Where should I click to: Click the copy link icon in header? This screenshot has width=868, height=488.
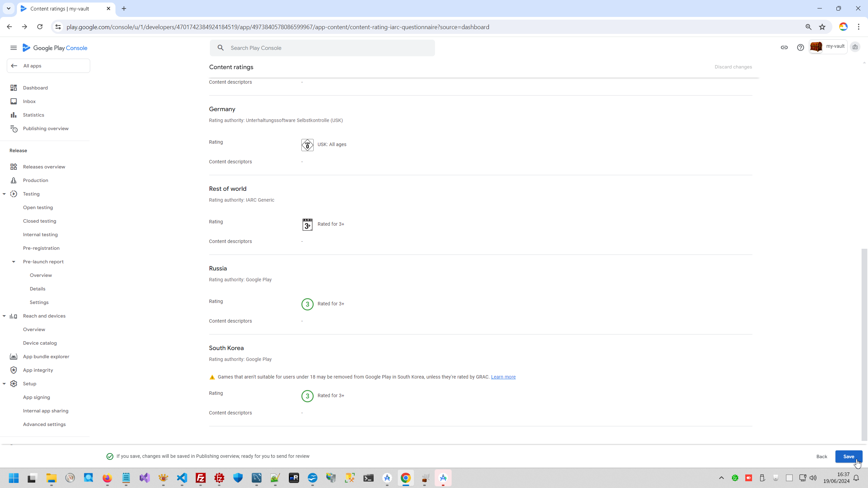pyautogui.click(x=784, y=47)
